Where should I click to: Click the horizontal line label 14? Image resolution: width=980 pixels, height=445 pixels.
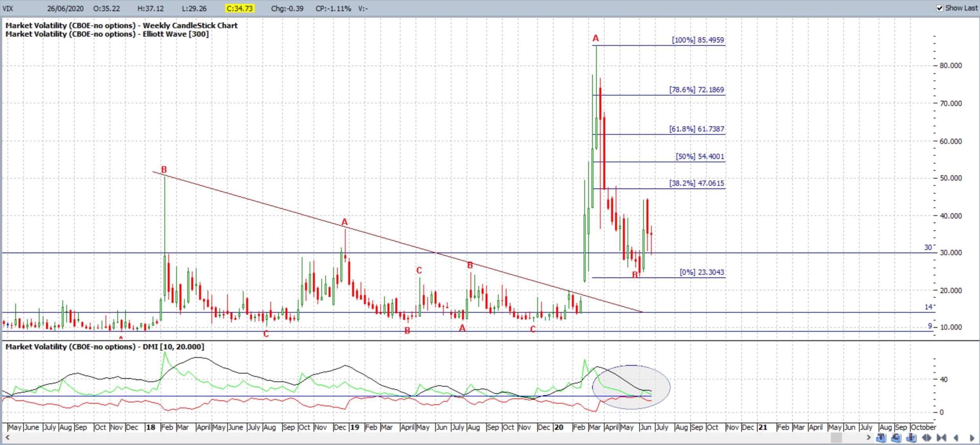(x=928, y=307)
